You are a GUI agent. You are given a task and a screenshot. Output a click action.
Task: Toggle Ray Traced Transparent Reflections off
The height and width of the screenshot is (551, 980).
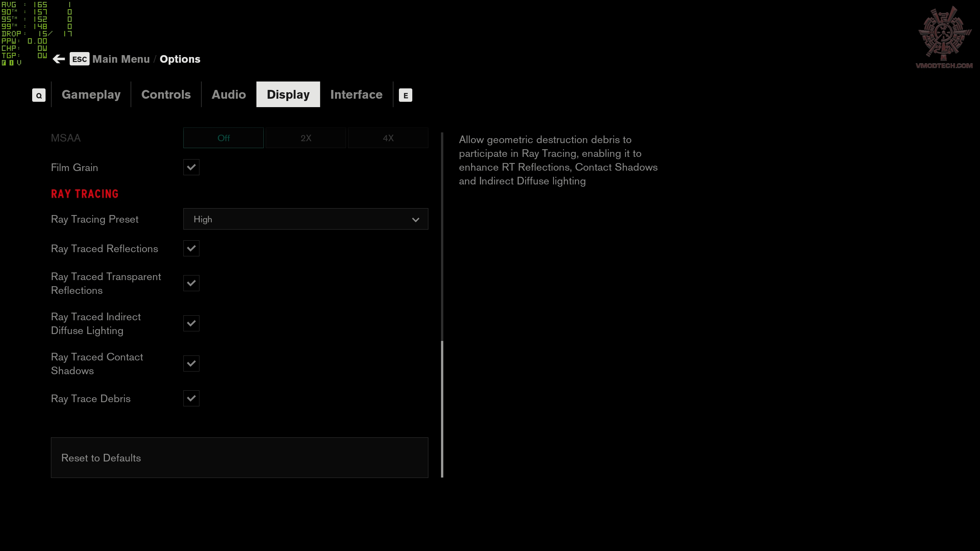point(191,283)
